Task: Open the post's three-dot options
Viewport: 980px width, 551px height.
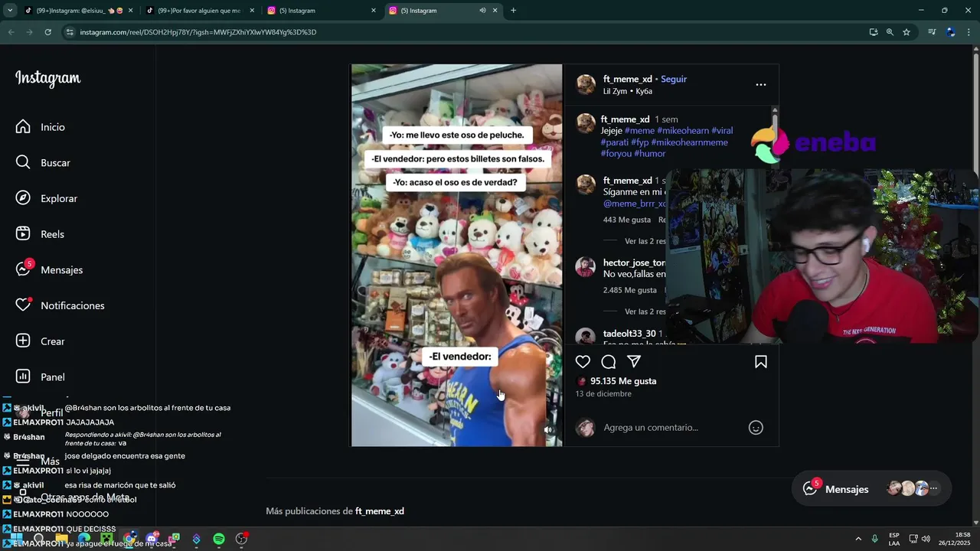Action: tap(761, 85)
